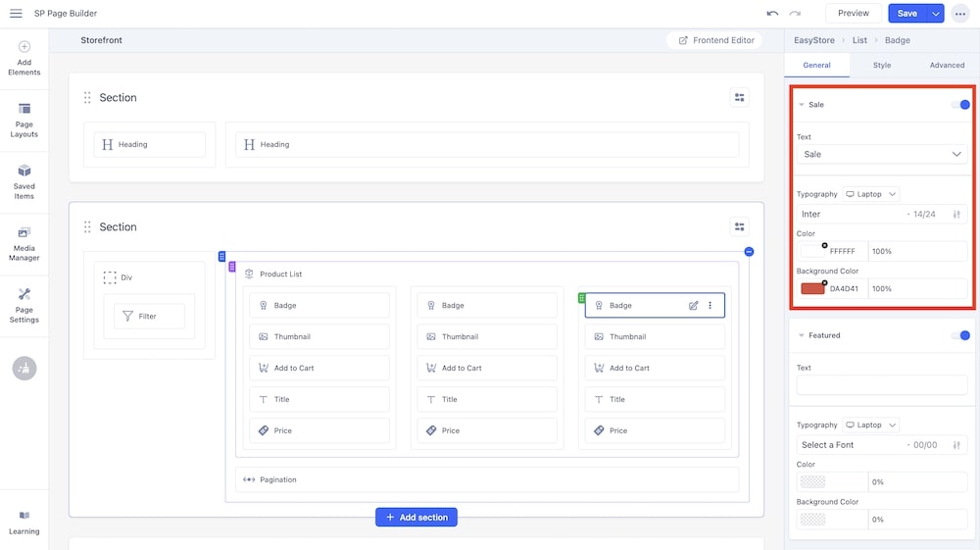Open Page Settings from sidebar

pos(24,305)
